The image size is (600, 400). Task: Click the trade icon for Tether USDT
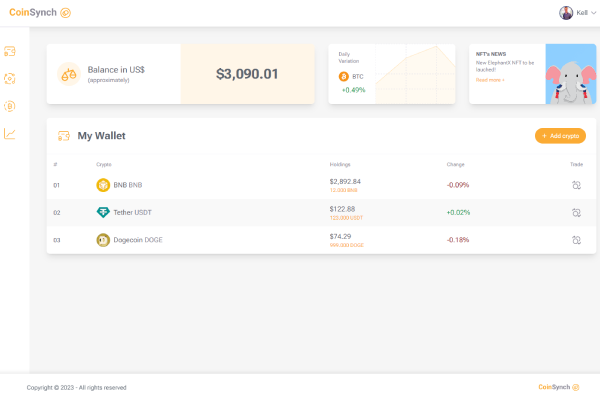pyautogui.click(x=576, y=212)
